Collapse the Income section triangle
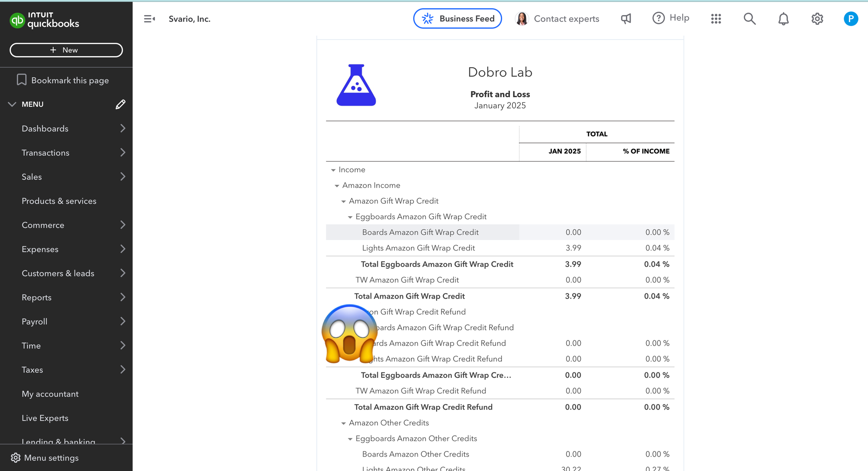Image resolution: width=868 pixels, height=471 pixels. [x=333, y=170]
